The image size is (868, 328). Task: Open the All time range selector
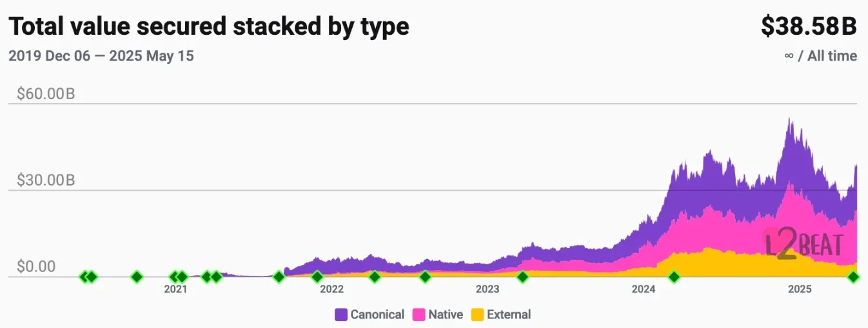[x=820, y=56]
